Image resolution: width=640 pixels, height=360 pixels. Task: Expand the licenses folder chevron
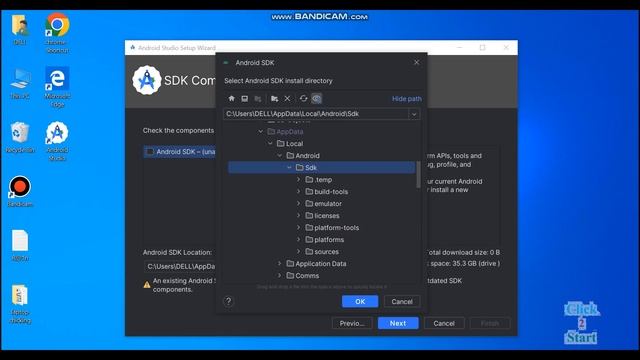[299, 216]
